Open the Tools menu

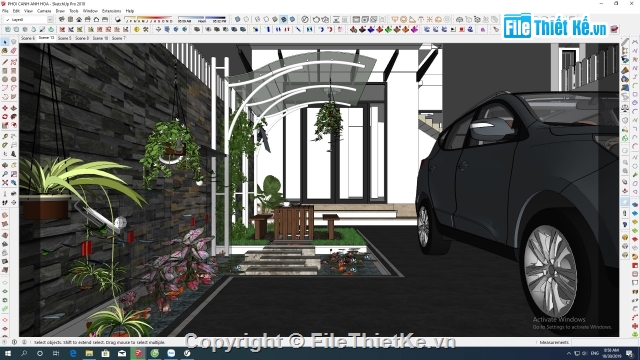(x=74, y=11)
